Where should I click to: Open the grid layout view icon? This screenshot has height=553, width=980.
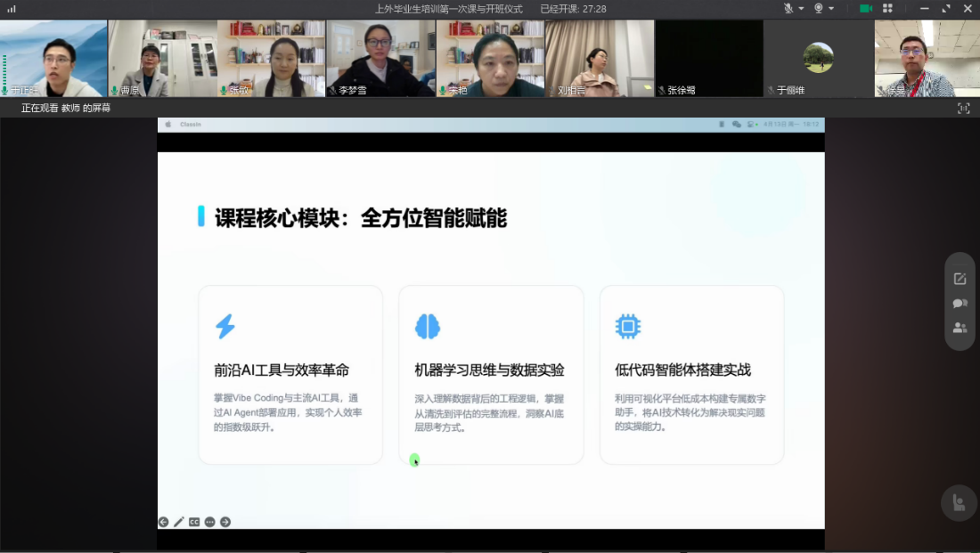click(x=887, y=8)
